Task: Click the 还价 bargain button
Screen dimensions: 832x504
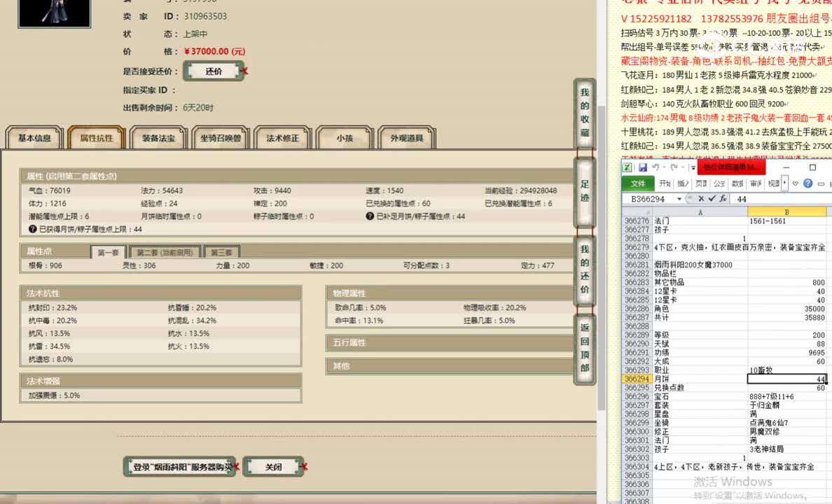Action: point(214,71)
